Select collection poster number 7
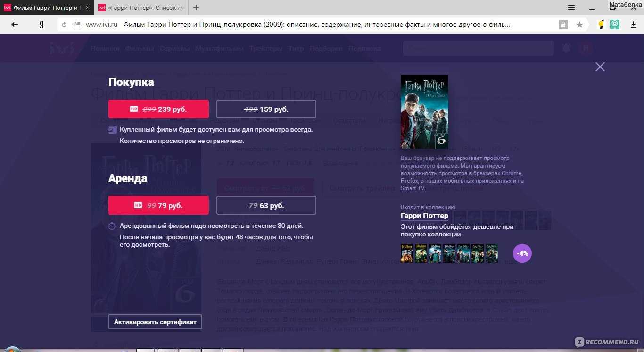Screen dimensions: 644x352 click(492, 253)
